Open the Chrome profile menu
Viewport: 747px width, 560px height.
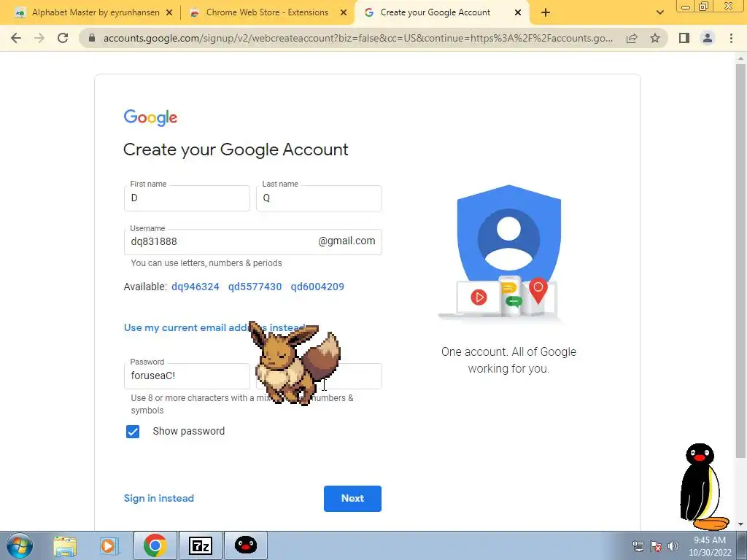tap(708, 38)
